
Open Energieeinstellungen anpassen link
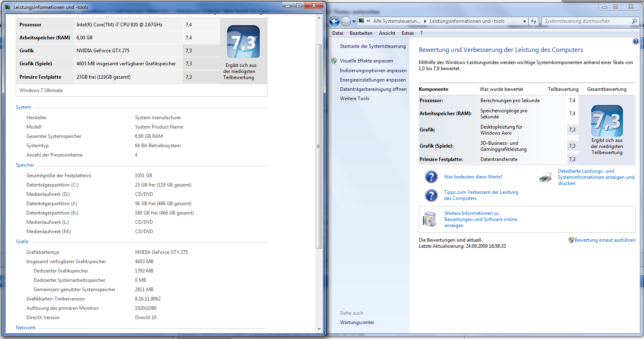373,80
